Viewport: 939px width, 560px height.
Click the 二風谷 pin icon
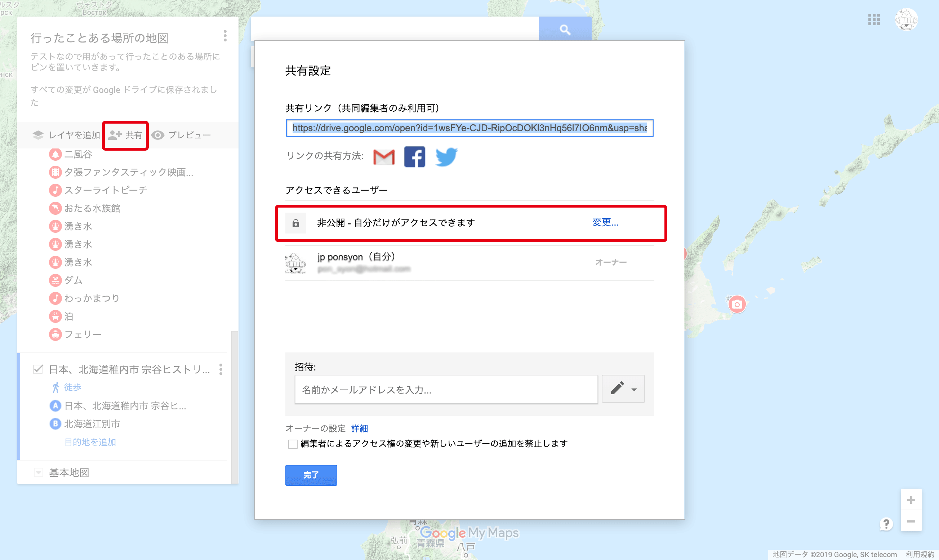(x=55, y=154)
